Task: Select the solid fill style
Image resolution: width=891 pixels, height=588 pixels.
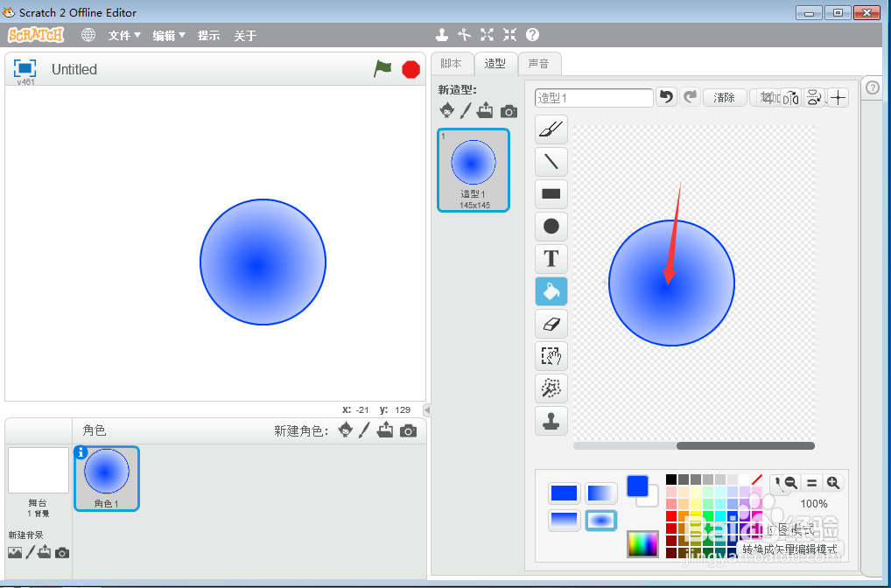Action: pos(565,493)
